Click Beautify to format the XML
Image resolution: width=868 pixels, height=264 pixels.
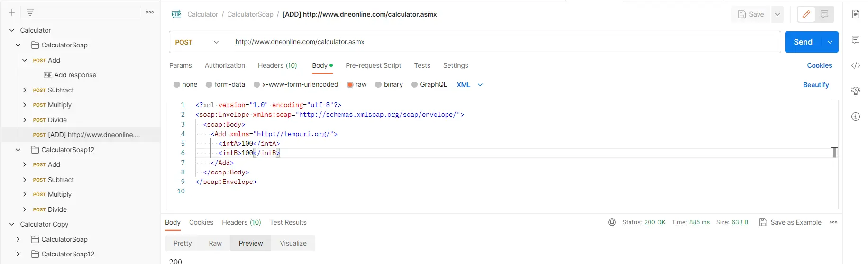click(816, 85)
